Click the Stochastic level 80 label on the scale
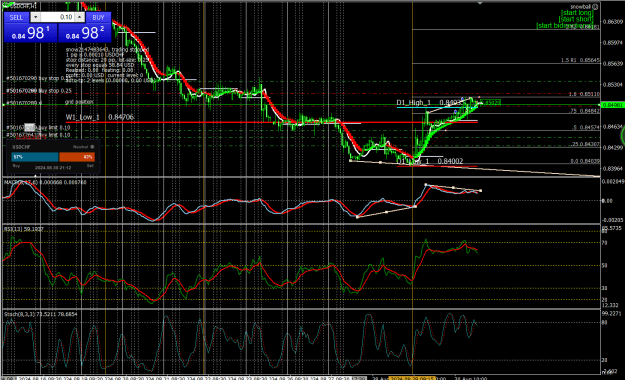This screenshot has height=380, width=625. point(604,322)
